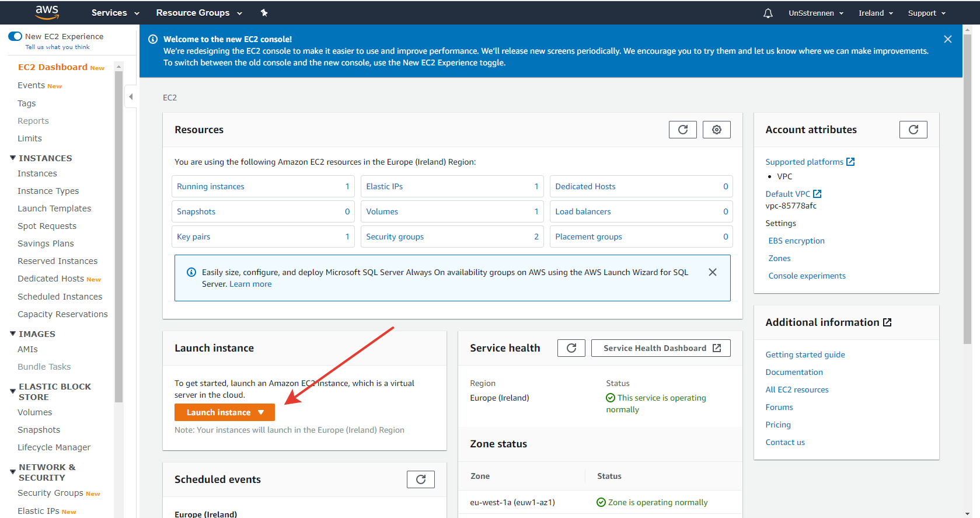
Task: Open Launch Templates in the sidebar
Action: (54, 208)
